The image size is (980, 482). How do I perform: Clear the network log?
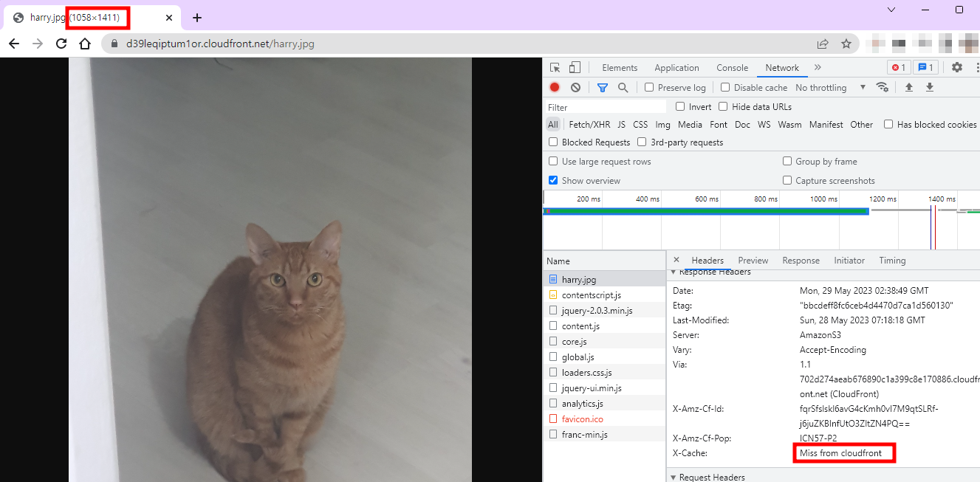(575, 87)
